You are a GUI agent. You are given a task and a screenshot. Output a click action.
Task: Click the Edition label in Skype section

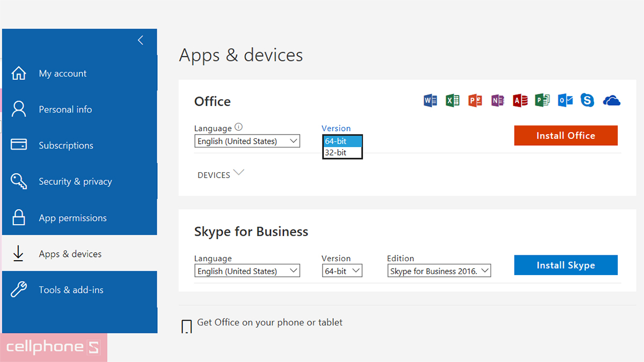[401, 258]
